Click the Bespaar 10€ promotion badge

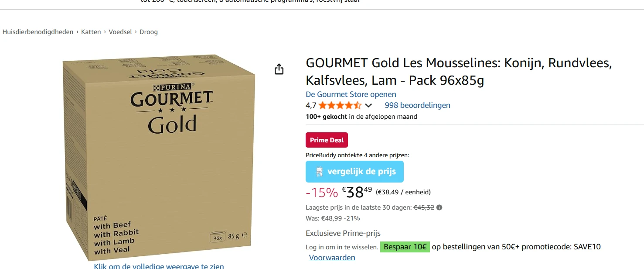coord(405,247)
